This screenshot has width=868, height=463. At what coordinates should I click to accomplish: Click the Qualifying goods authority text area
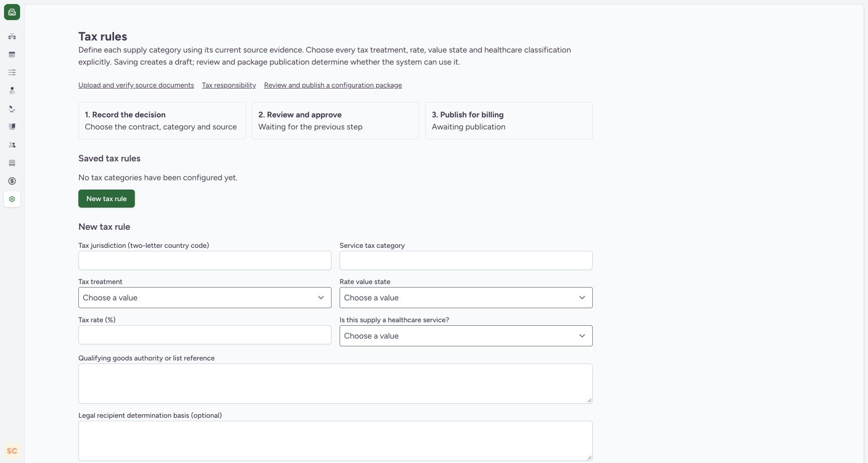tap(336, 384)
